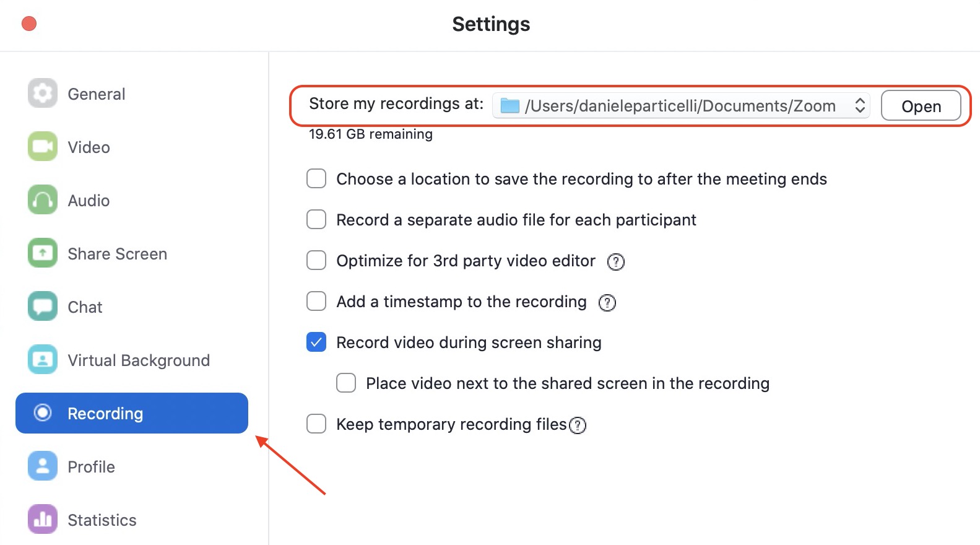This screenshot has height=545, width=980.
Task: Enable Add a timestamp to the recording
Action: tap(316, 301)
